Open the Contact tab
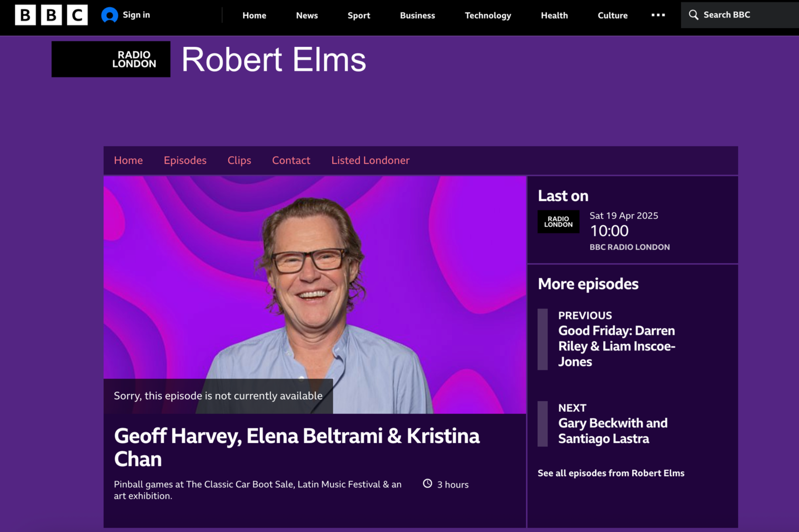 291,160
